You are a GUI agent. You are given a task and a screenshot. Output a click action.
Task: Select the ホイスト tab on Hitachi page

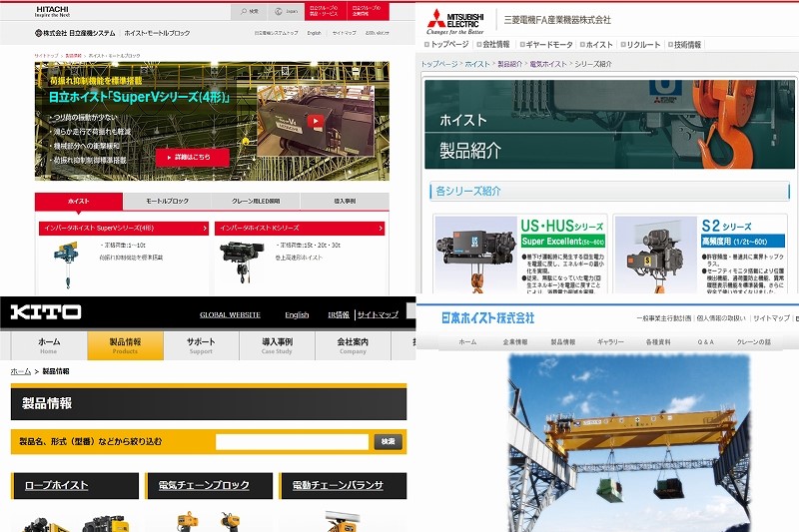(79, 201)
